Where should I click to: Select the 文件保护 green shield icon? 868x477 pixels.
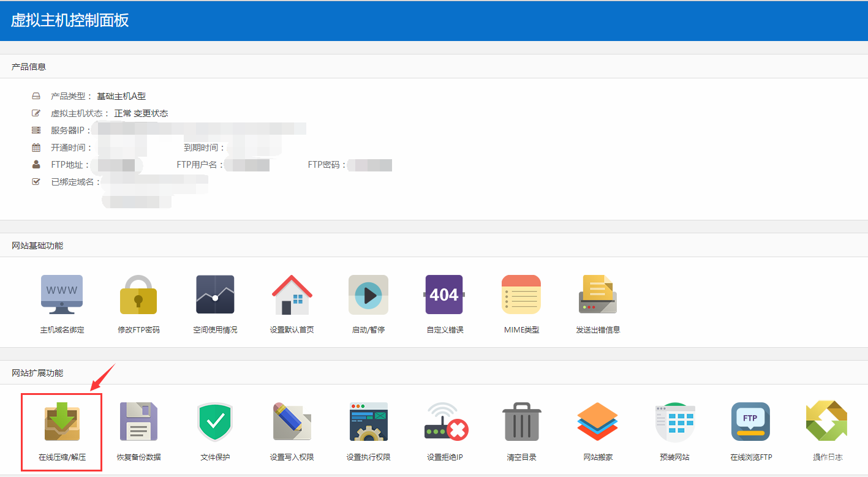click(215, 422)
